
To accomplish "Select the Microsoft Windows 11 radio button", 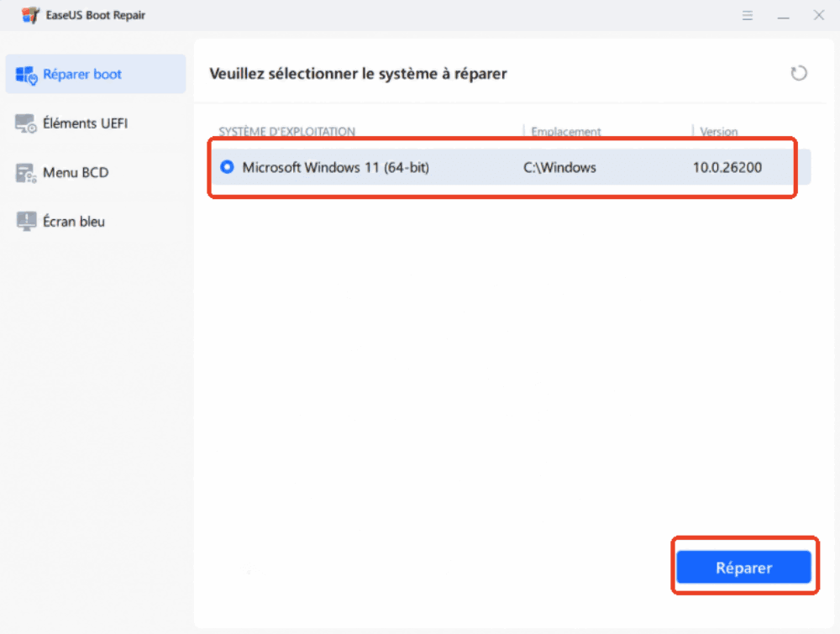I will pyautogui.click(x=227, y=167).
